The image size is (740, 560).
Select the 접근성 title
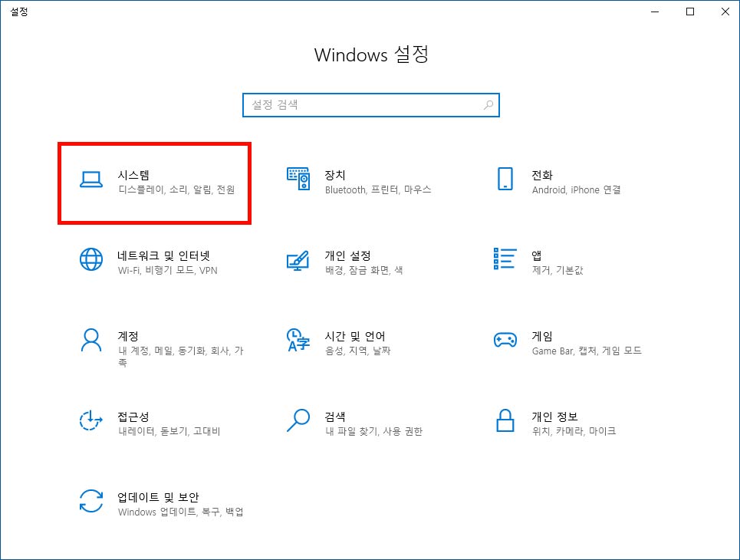133,417
